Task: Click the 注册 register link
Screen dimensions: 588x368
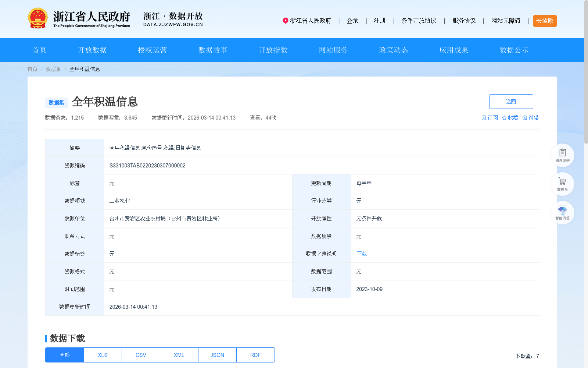Action: pos(380,21)
